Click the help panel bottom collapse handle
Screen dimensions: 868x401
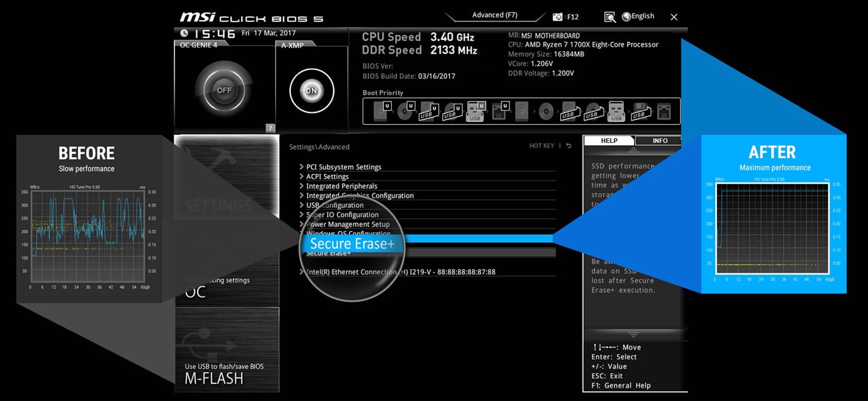634,334
